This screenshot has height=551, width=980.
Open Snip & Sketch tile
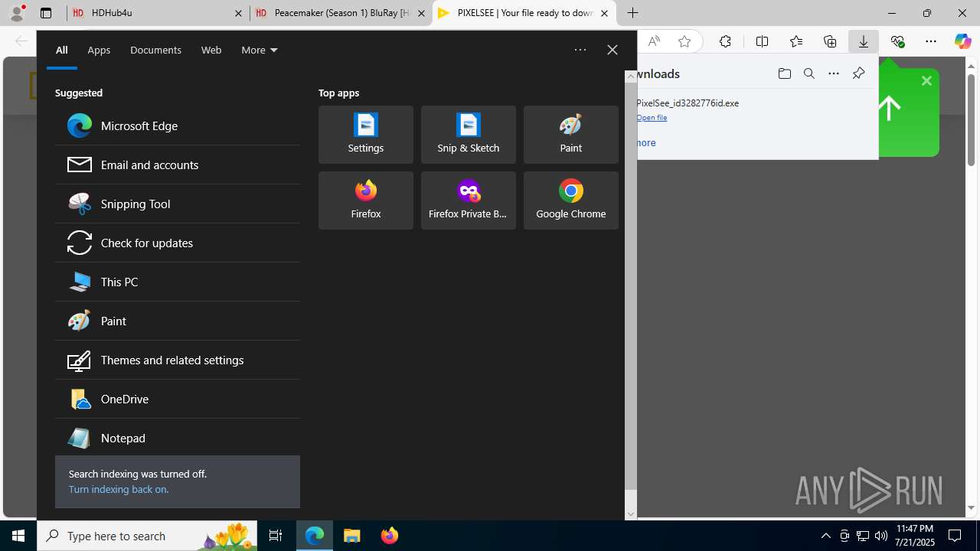pos(469,135)
